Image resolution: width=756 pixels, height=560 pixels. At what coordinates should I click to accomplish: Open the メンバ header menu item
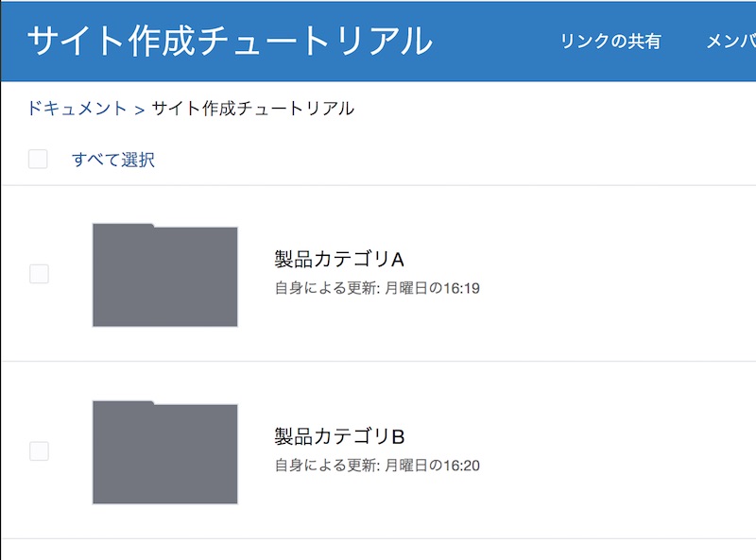[x=730, y=42]
